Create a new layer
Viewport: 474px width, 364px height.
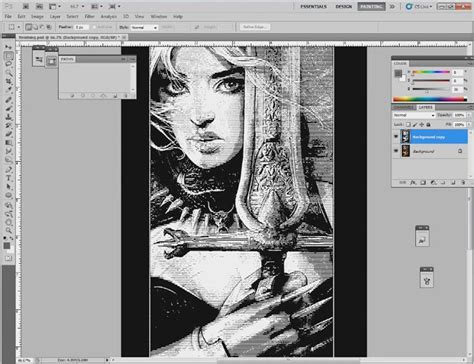click(x=453, y=182)
